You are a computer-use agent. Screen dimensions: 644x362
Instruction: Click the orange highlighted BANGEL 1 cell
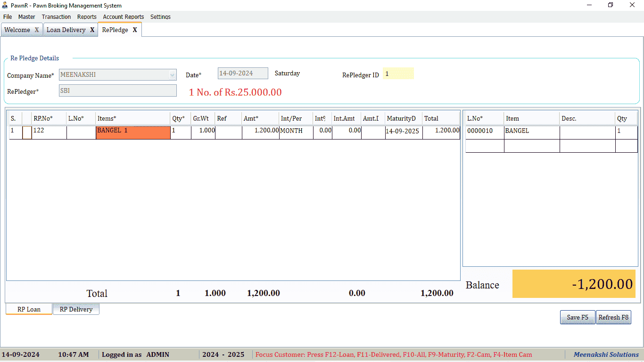[133, 132]
